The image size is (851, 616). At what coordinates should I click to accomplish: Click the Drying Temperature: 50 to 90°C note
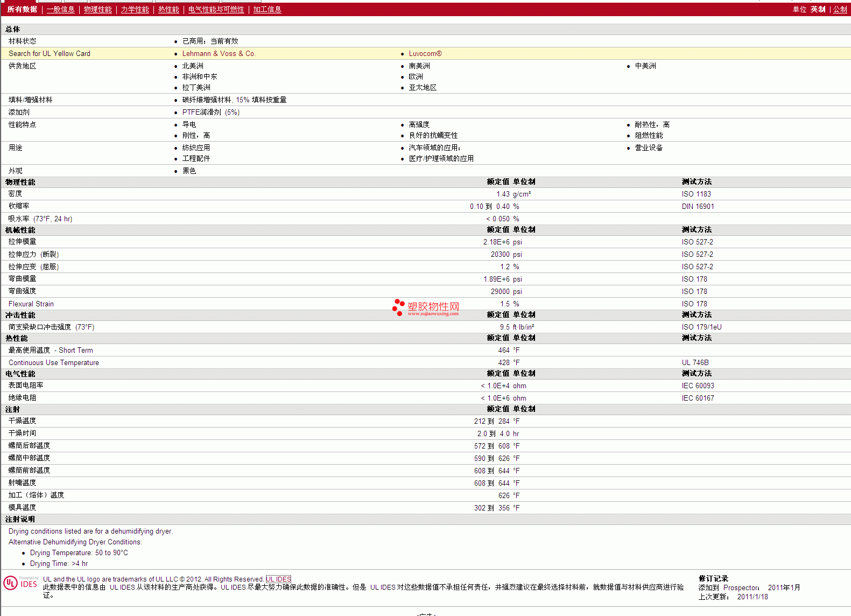click(79, 553)
